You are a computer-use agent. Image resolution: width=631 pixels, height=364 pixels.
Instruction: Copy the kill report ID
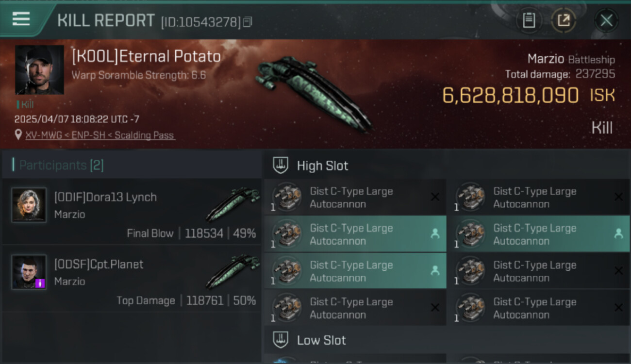point(248,22)
